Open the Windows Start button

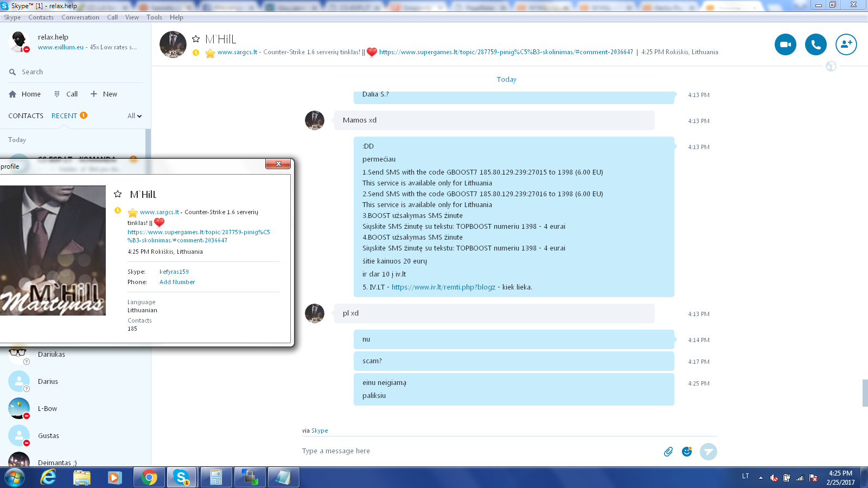pos(15,477)
